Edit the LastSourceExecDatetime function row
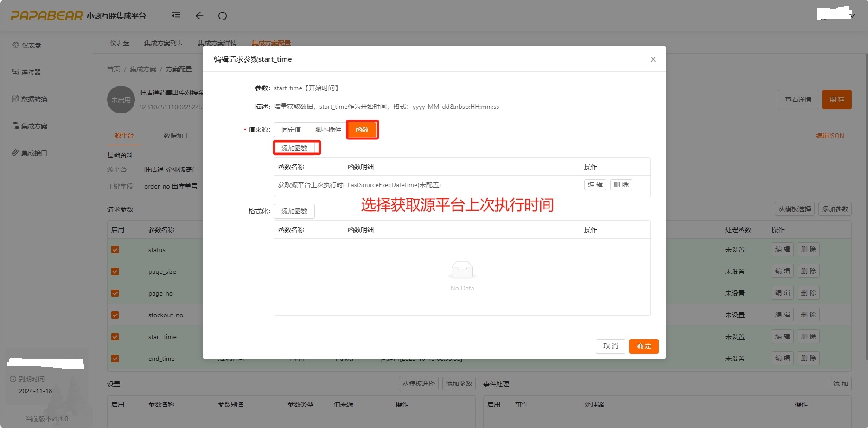 595,184
